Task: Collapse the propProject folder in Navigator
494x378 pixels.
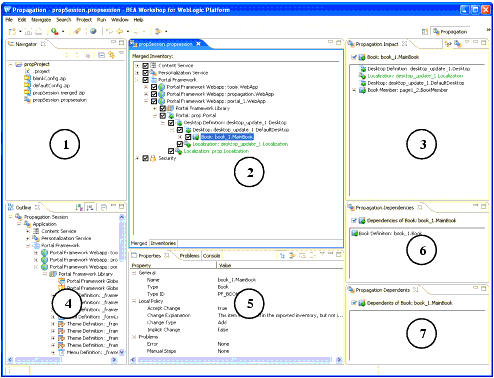Action: (x=10, y=64)
